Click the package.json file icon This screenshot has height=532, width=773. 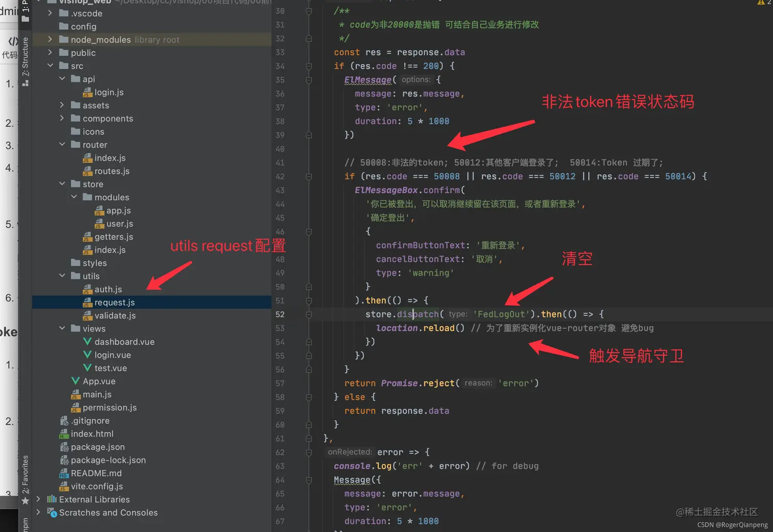point(64,447)
